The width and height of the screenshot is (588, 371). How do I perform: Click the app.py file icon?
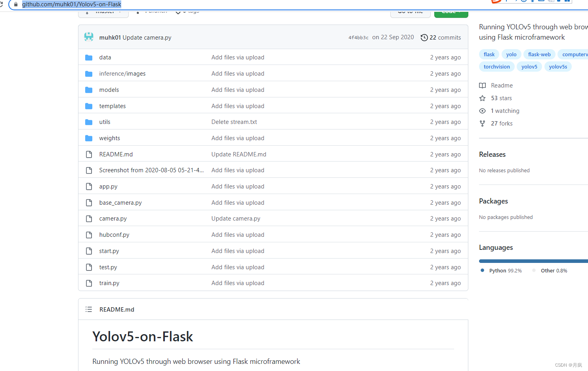pyautogui.click(x=89, y=186)
